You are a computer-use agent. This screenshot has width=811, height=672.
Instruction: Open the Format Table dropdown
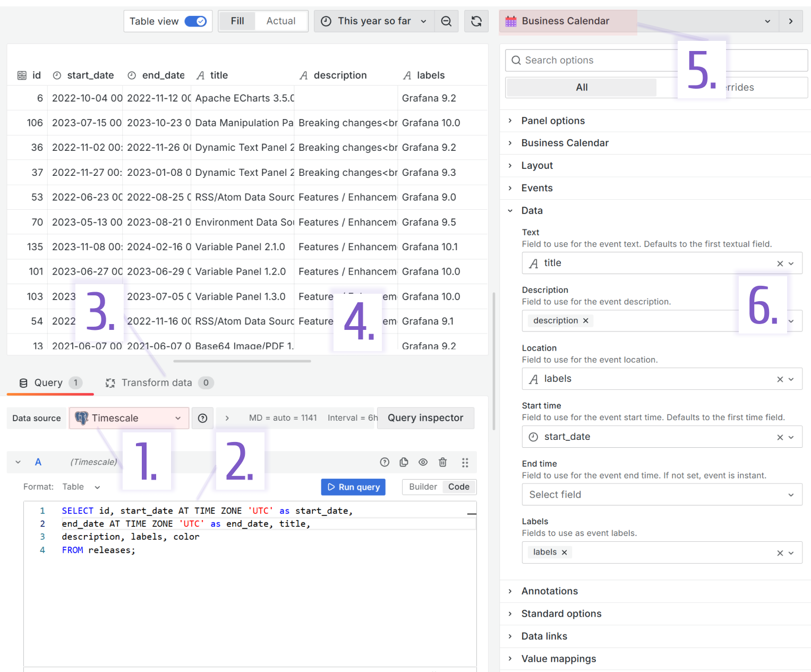[x=81, y=487]
